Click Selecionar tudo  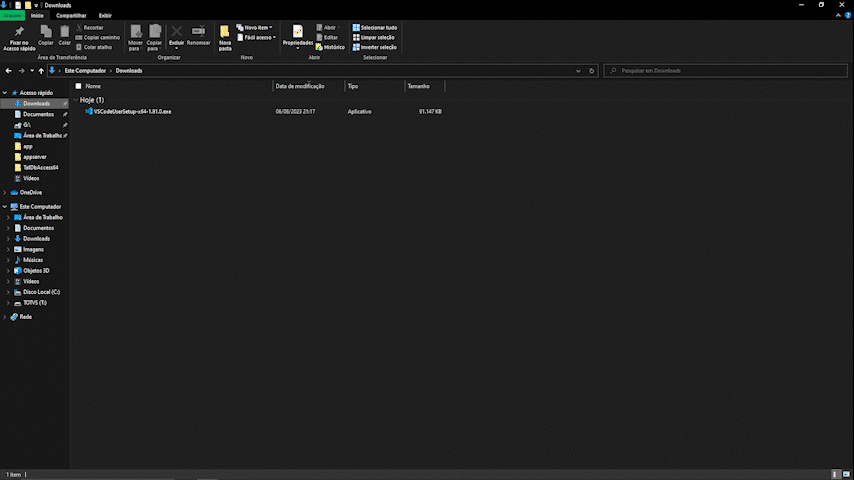pyautogui.click(x=375, y=27)
